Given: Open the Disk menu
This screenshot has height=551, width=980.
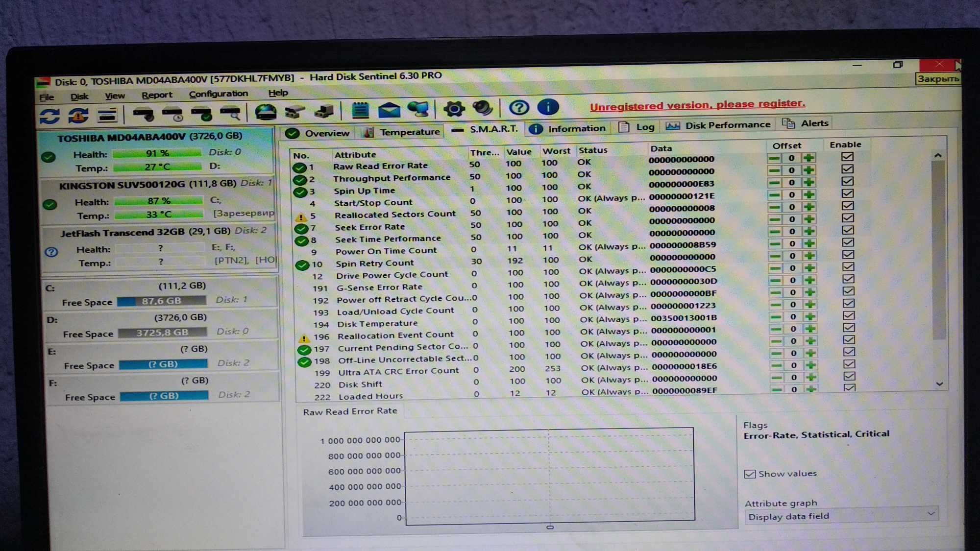Looking at the screenshot, I should 79,96.
